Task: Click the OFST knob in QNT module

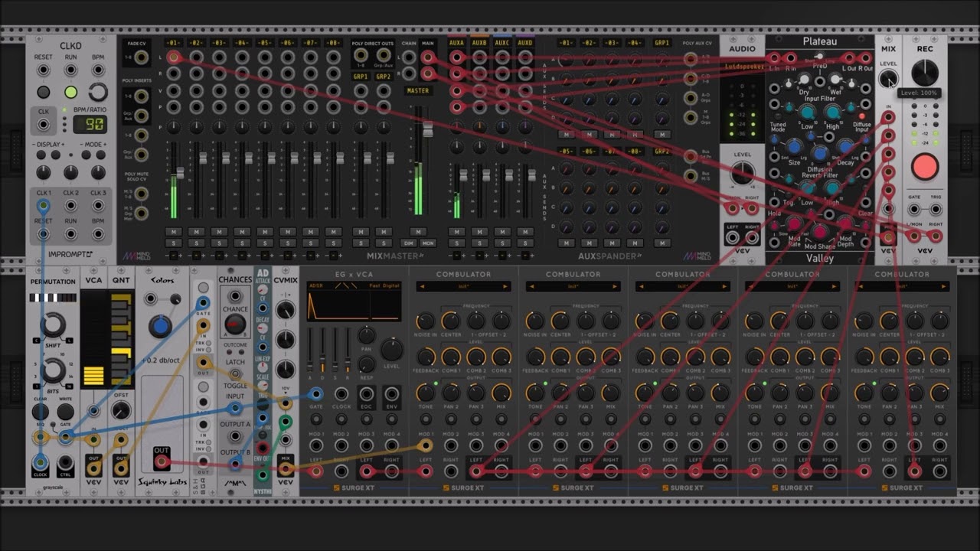Action: point(121,411)
